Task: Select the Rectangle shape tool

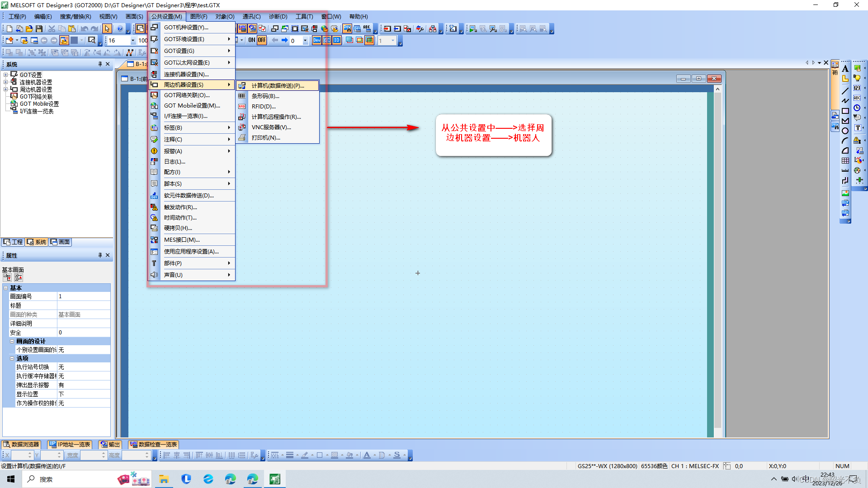Action: pyautogui.click(x=845, y=111)
